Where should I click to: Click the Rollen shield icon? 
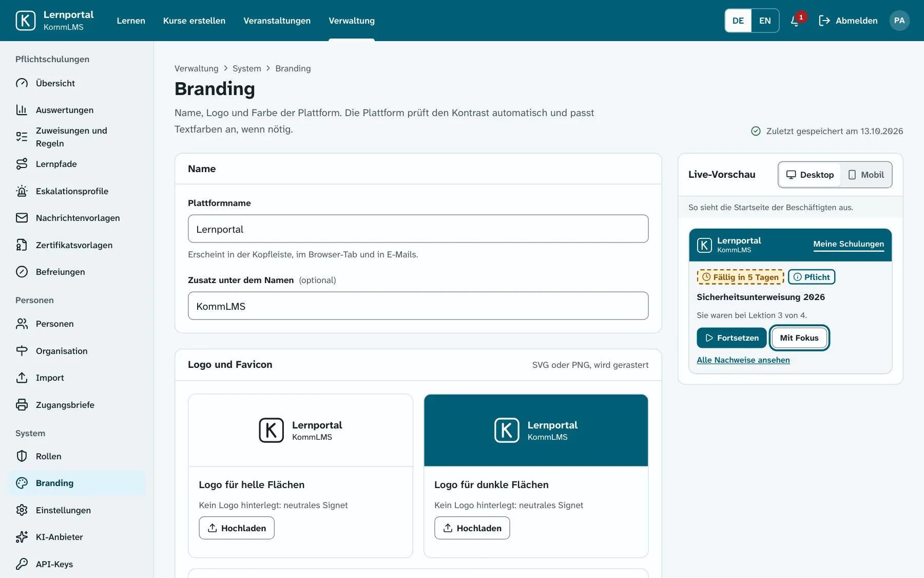[x=22, y=456]
